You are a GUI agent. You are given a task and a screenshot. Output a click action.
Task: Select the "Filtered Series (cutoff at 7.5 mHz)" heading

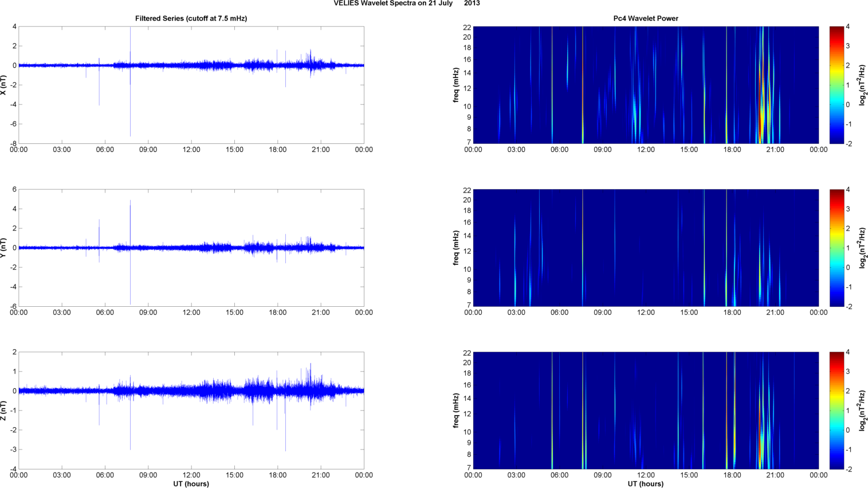(191, 18)
